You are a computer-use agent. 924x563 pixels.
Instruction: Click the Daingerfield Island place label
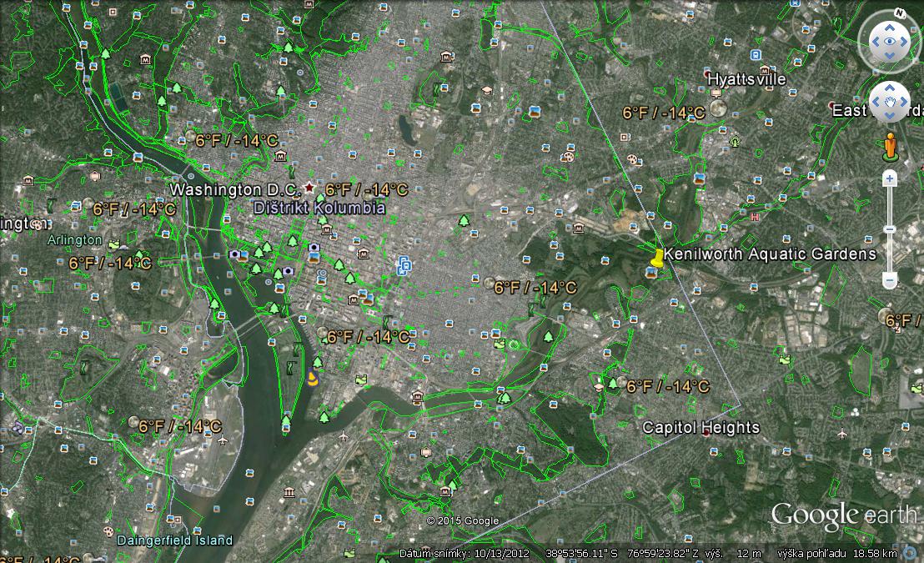[x=174, y=540]
